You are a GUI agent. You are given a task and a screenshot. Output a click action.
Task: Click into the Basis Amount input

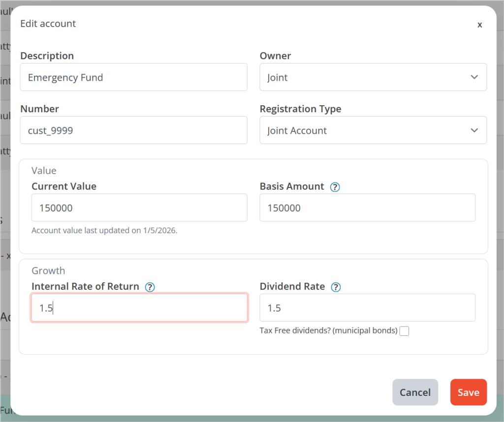coord(367,208)
